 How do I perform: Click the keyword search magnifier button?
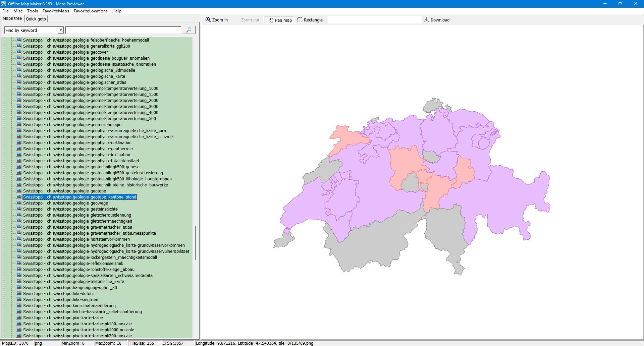pos(189,30)
